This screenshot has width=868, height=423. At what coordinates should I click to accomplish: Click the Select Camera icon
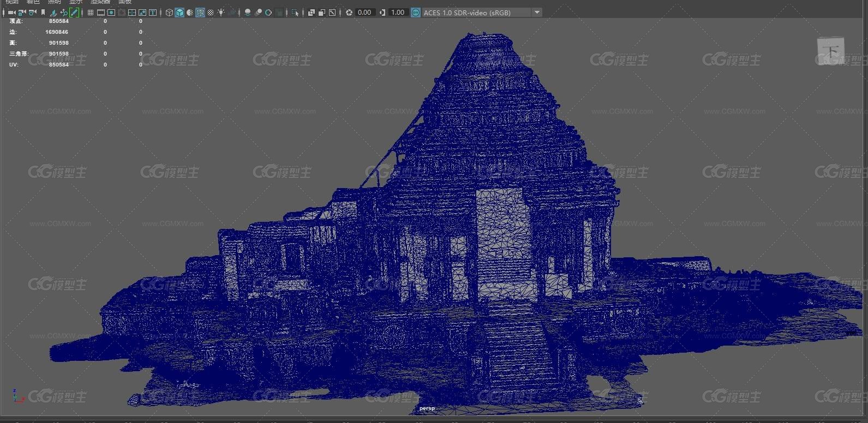tap(11, 13)
